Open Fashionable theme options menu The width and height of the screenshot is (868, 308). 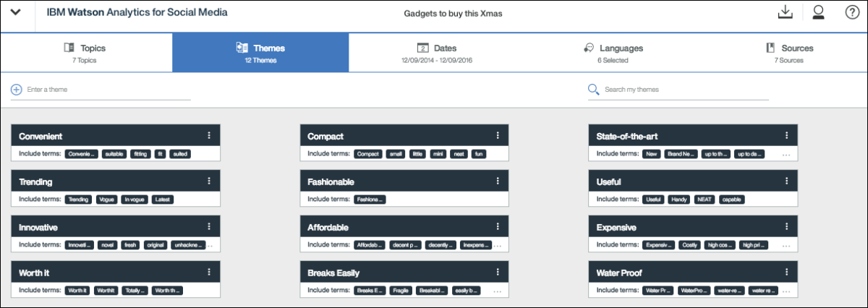[498, 181]
